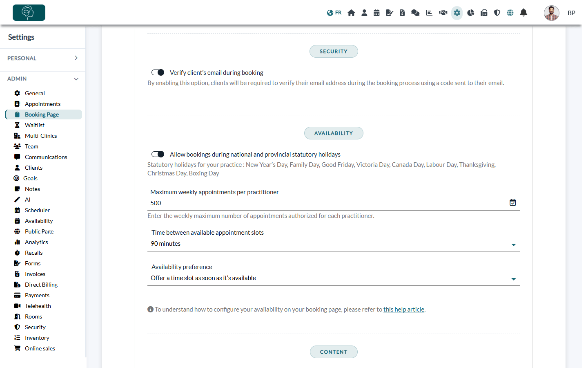Open the user profile avatar
The image size is (588, 368).
pyautogui.click(x=551, y=13)
